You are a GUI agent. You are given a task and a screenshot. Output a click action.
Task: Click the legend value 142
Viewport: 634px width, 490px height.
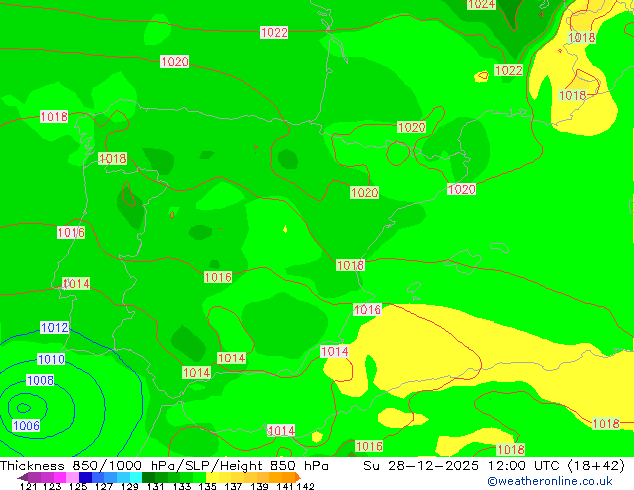pyautogui.click(x=305, y=486)
